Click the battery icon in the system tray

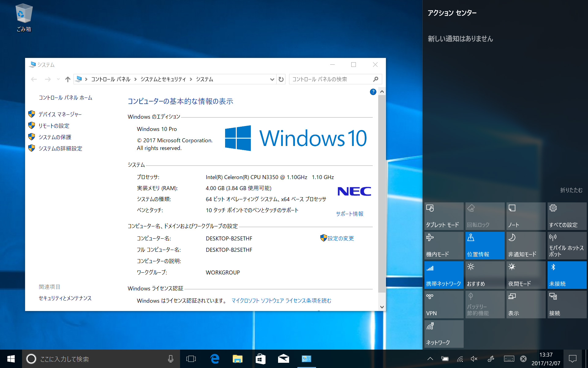pyautogui.click(x=445, y=359)
